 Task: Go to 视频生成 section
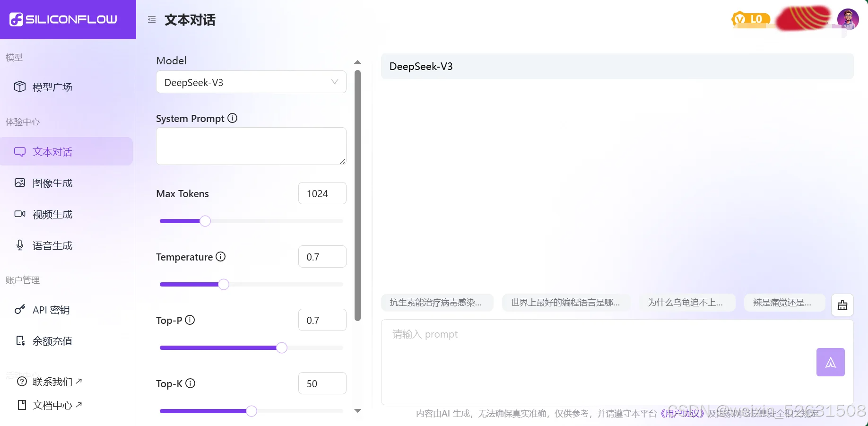pyautogui.click(x=66, y=214)
